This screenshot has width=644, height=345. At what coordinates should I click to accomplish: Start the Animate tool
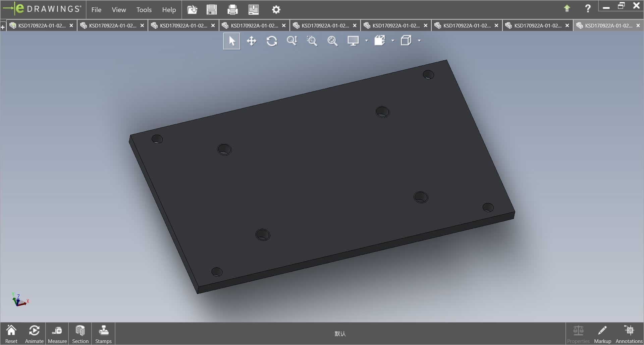tap(34, 334)
